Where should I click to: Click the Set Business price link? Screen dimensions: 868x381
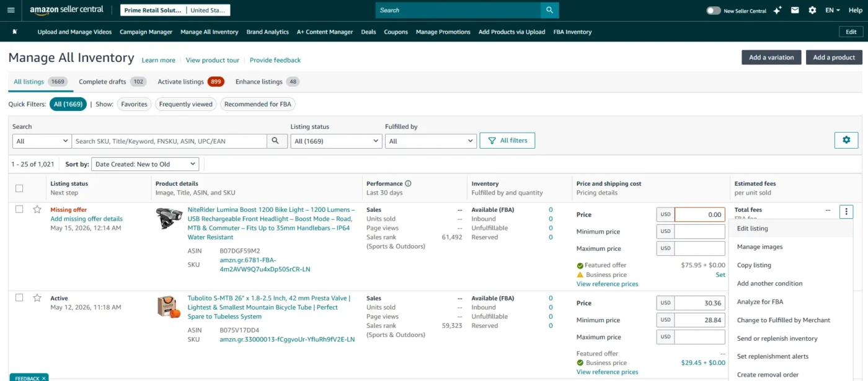720,274
